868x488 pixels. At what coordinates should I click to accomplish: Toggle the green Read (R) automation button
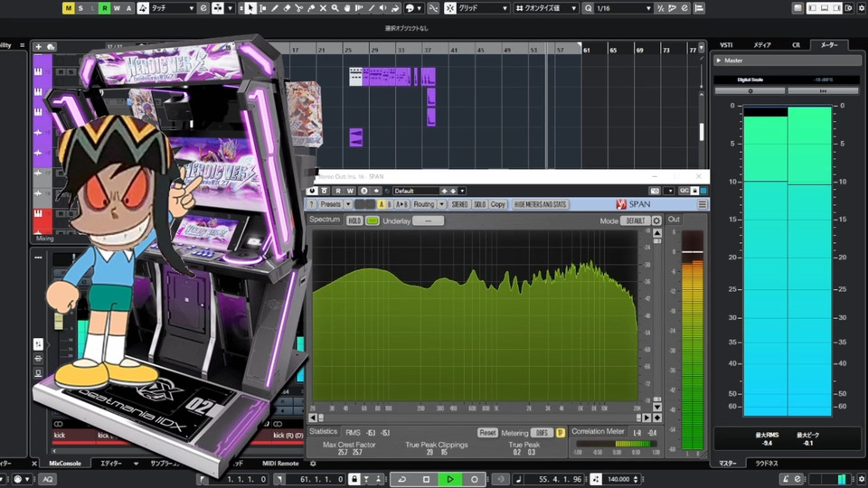[x=105, y=8]
